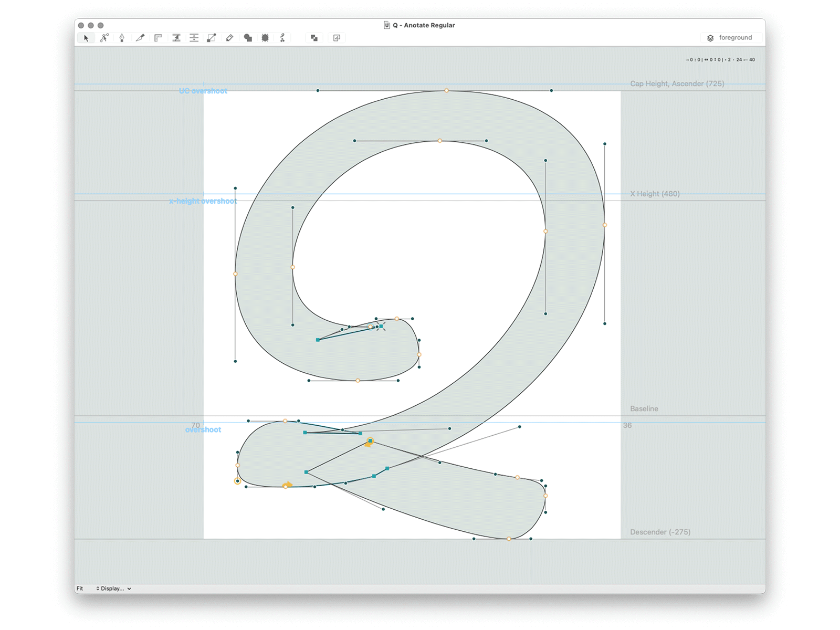This screenshot has width=840, height=630.
Task: Activate the Pen drawing tool
Action: tap(122, 37)
